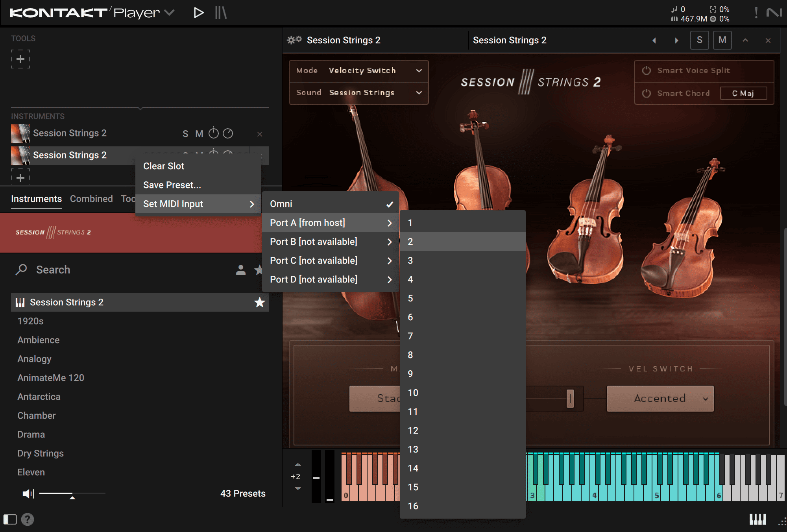Solo the first Session Strings 2 instrument
This screenshot has height=532, width=787.
click(185, 134)
